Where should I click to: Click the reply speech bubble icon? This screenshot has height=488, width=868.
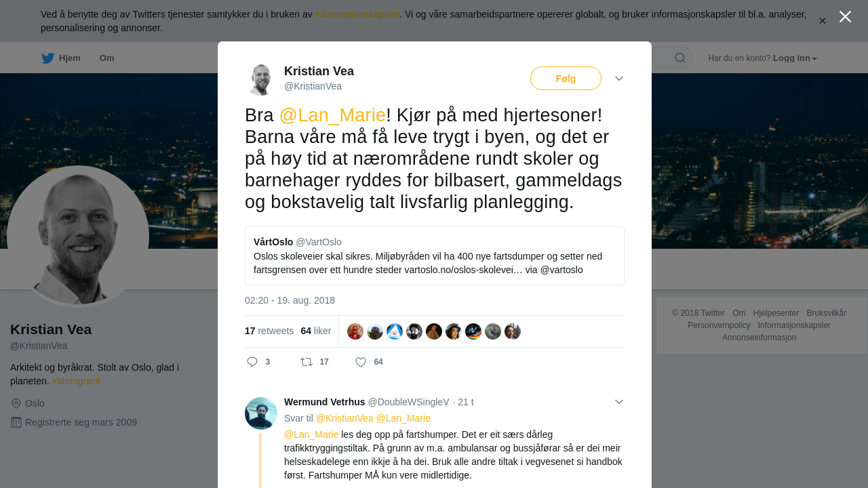point(252,362)
